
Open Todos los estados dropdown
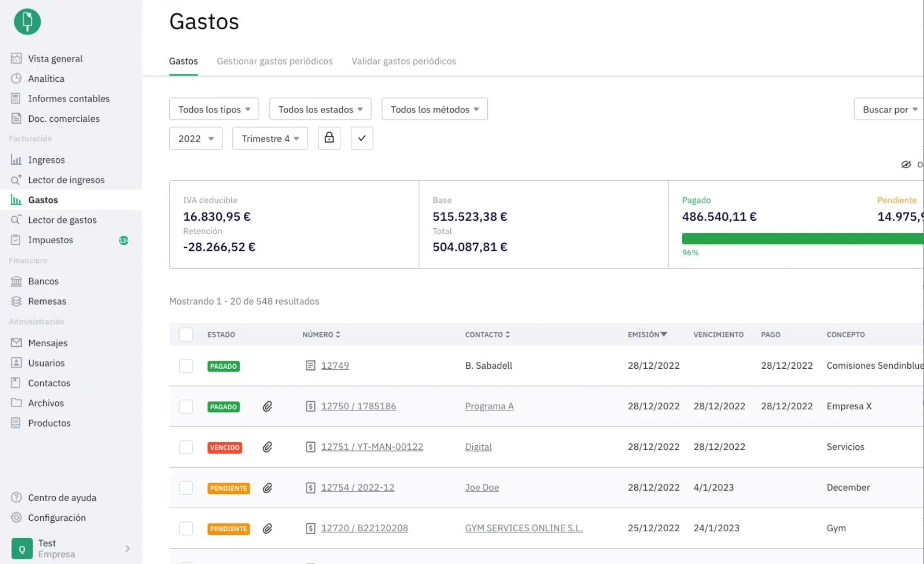click(321, 109)
